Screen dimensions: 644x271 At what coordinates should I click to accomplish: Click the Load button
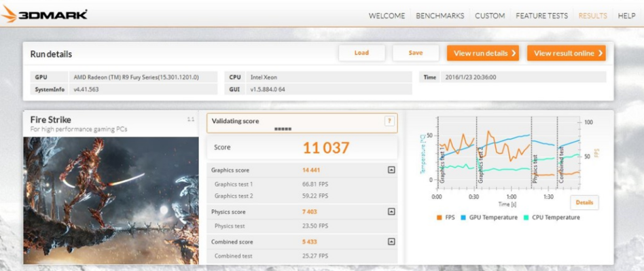[361, 53]
